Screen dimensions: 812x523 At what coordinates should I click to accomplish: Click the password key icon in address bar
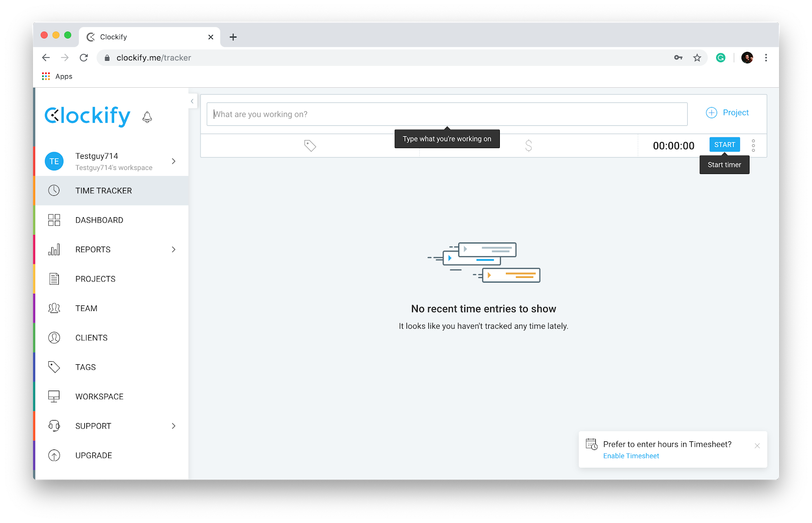(x=678, y=58)
